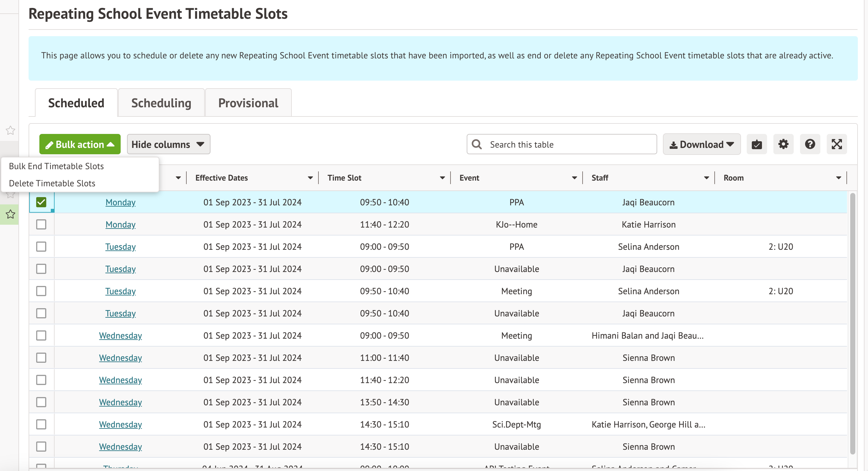Open the Download dropdown
The height and width of the screenshot is (471, 868).
coord(702,144)
